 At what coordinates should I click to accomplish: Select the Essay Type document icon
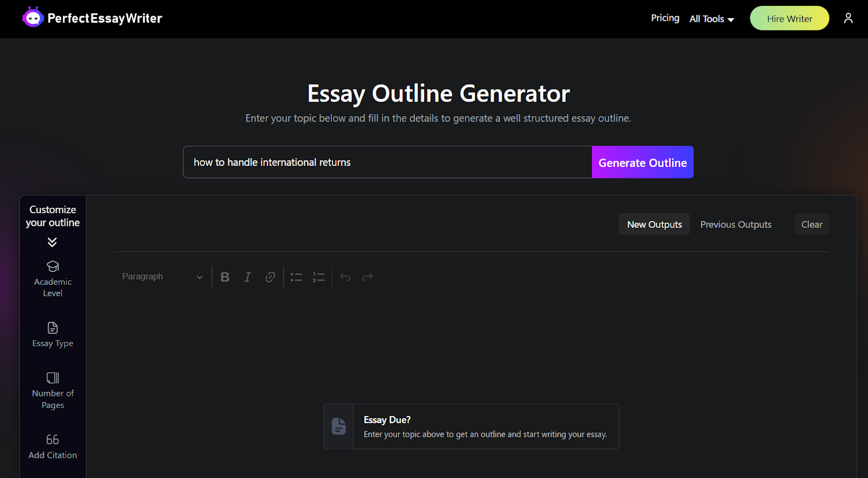(x=53, y=328)
